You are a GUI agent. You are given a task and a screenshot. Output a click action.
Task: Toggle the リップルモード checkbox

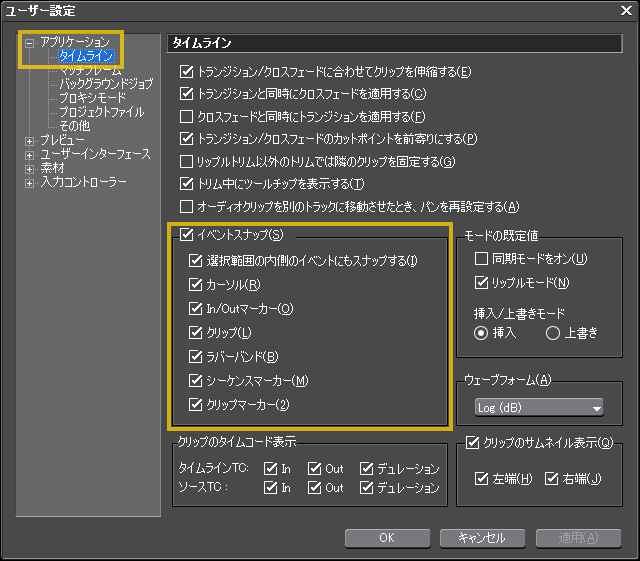[481, 283]
